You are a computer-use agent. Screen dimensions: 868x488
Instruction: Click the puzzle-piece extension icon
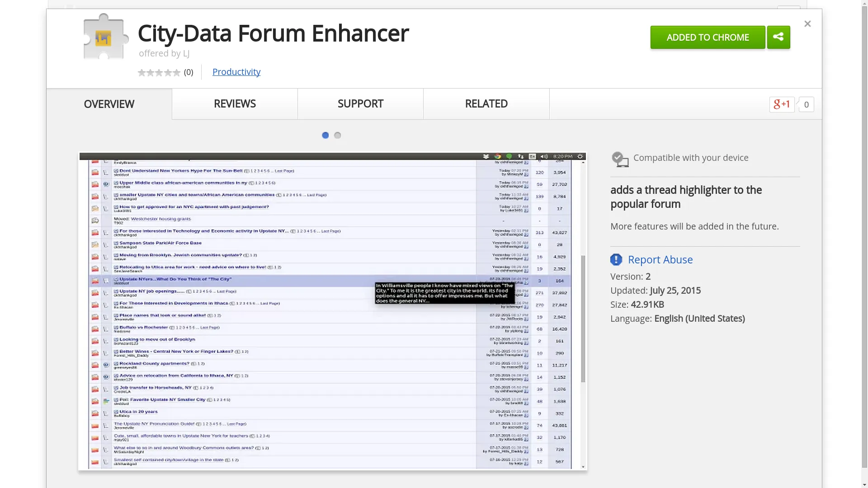(104, 37)
